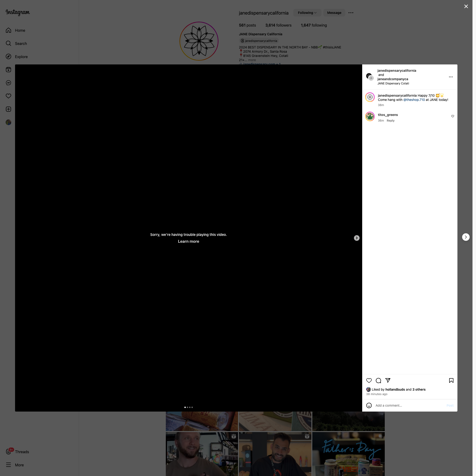Go to Home in sidebar
476x476 pixels.
click(16, 30)
